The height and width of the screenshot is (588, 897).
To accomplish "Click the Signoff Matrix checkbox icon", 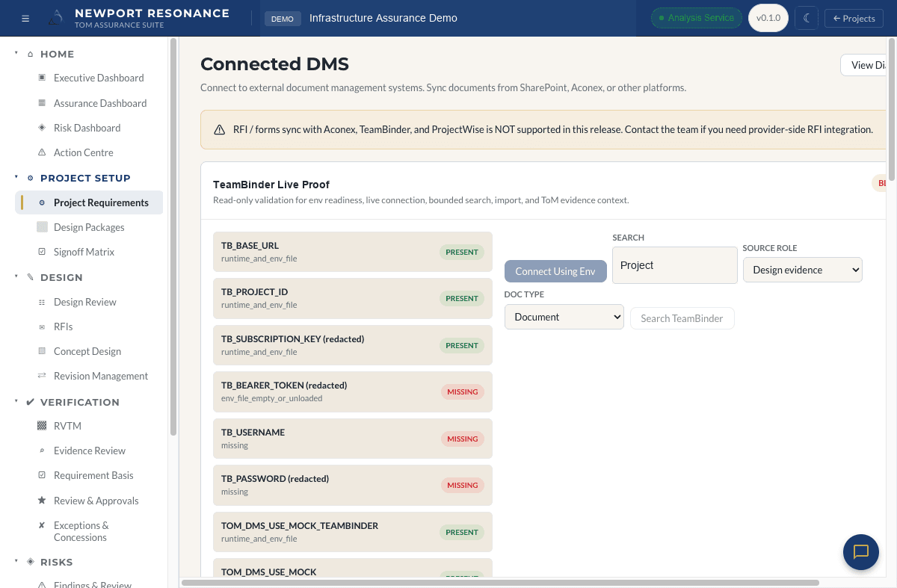I will point(42,252).
